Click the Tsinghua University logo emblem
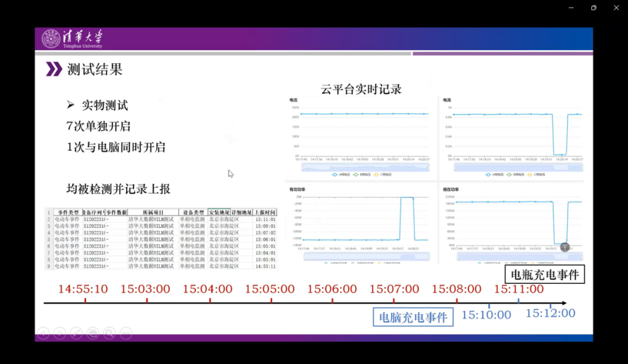 51,38
